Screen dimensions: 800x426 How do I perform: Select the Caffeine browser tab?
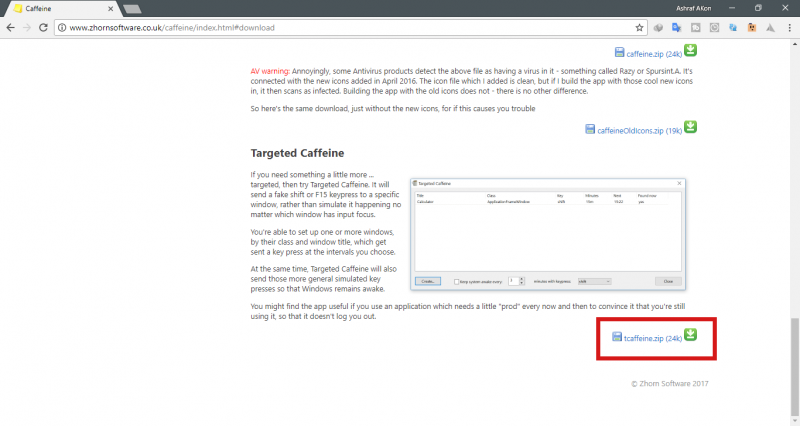click(61, 9)
